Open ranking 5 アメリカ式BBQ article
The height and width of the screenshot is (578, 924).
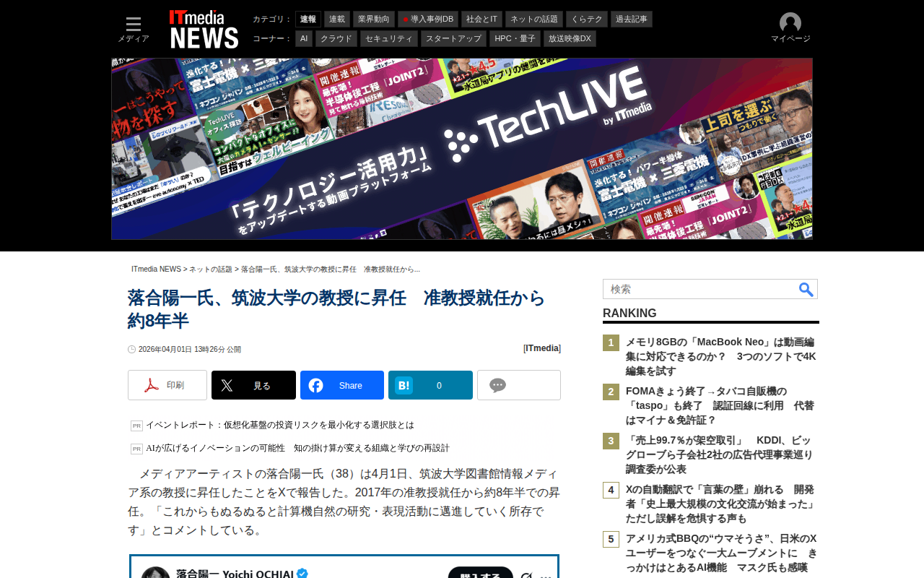(x=721, y=553)
